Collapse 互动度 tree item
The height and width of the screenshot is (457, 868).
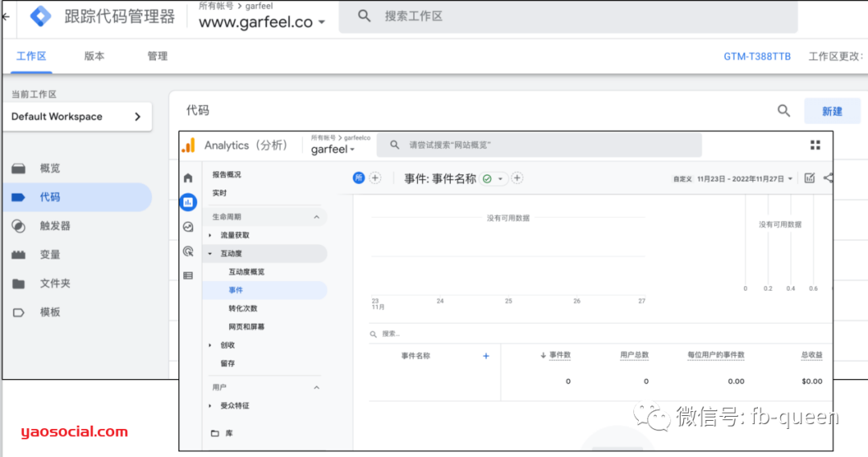click(211, 253)
